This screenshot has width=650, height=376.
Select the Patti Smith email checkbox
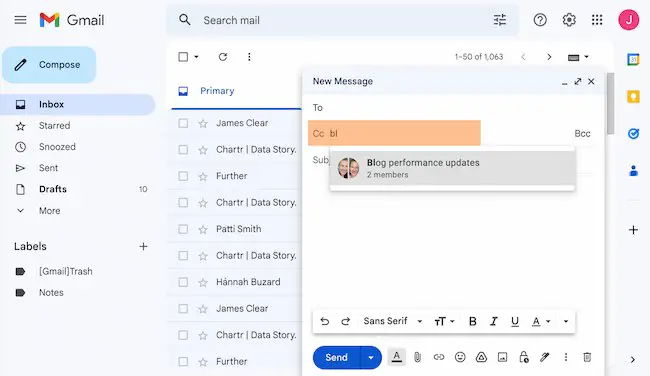tap(183, 229)
